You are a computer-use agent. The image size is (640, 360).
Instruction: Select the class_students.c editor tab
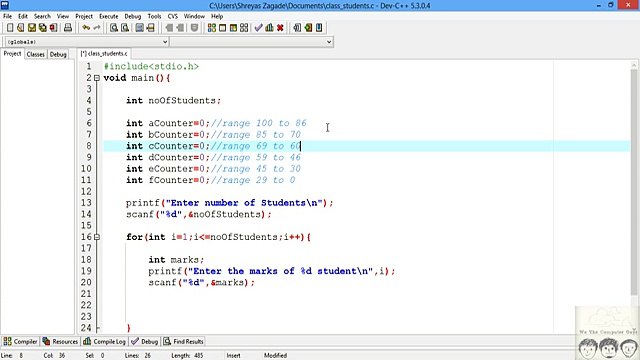point(104,53)
